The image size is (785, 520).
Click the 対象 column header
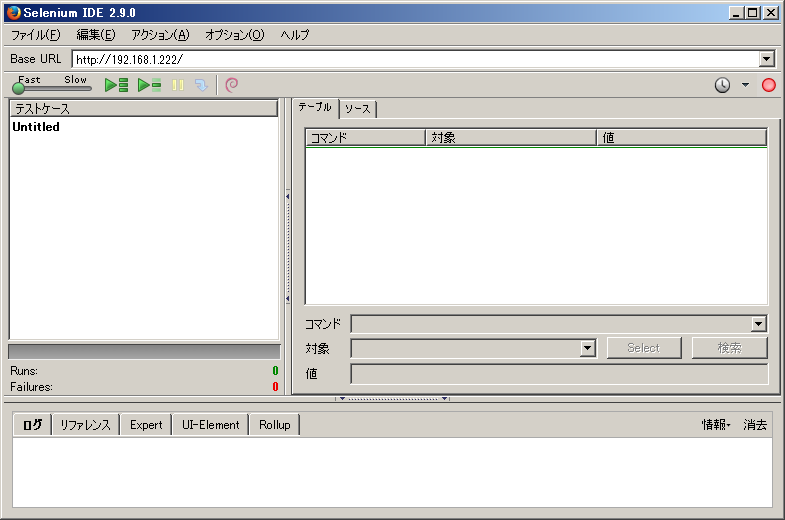click(x=511, y=137)
